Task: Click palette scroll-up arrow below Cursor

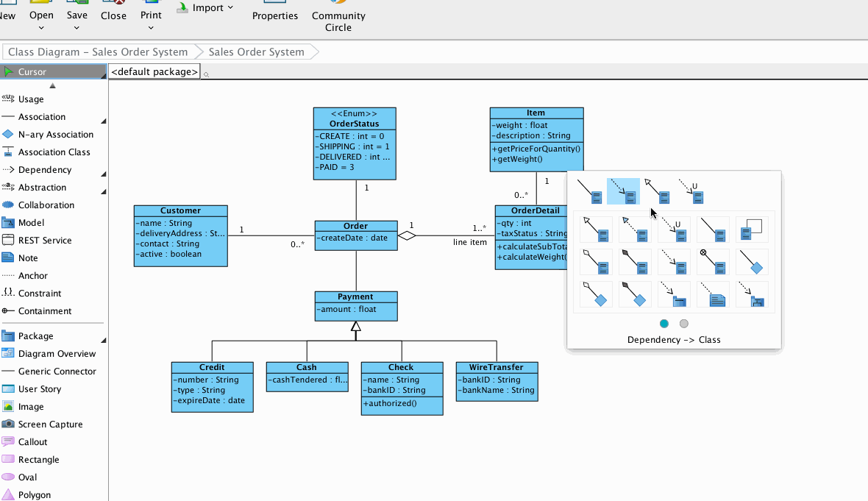Action: pyautogui.click(x=52, y=86)
